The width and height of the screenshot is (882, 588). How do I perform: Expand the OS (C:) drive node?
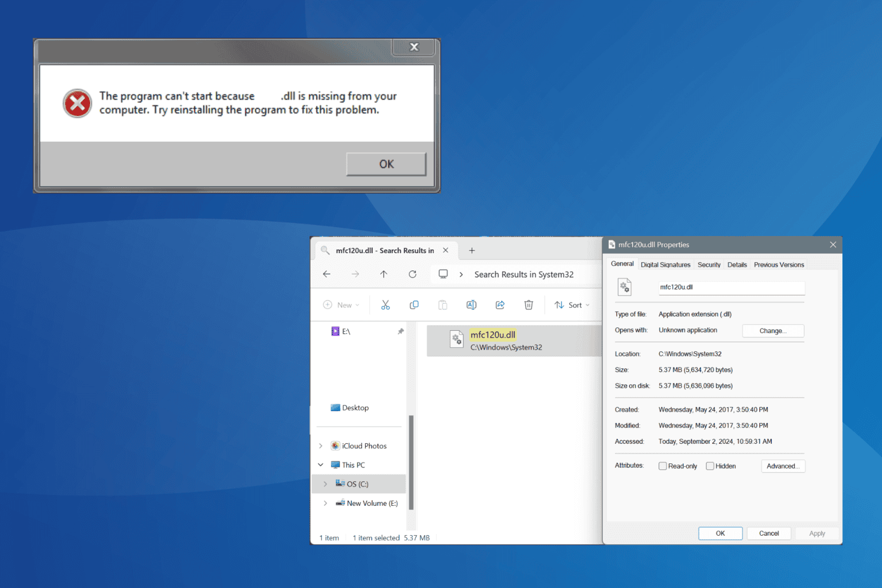(x=326, y=484)
